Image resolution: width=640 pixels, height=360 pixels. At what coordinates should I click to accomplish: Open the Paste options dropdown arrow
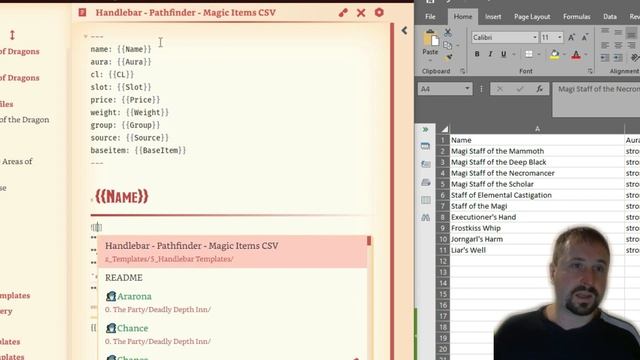pos(430,60)
